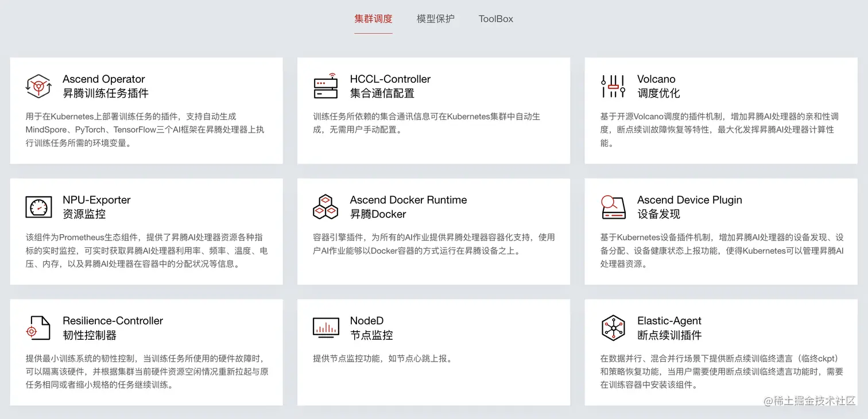Click the 调度优化 subtitle

tap(658, 93)
